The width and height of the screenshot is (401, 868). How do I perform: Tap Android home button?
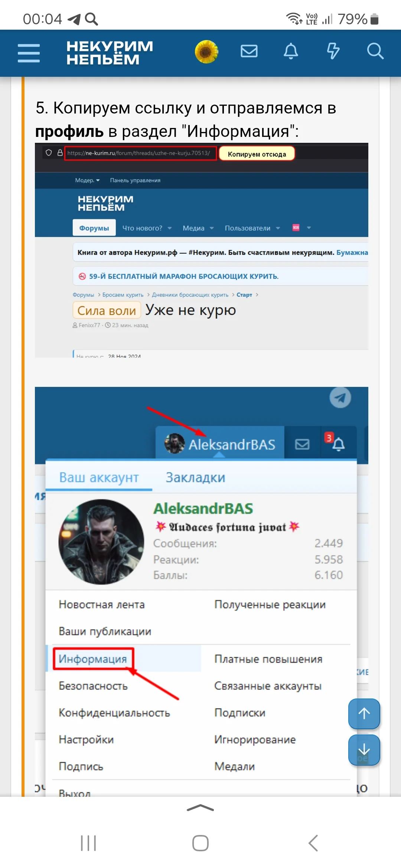click(200, 843)
